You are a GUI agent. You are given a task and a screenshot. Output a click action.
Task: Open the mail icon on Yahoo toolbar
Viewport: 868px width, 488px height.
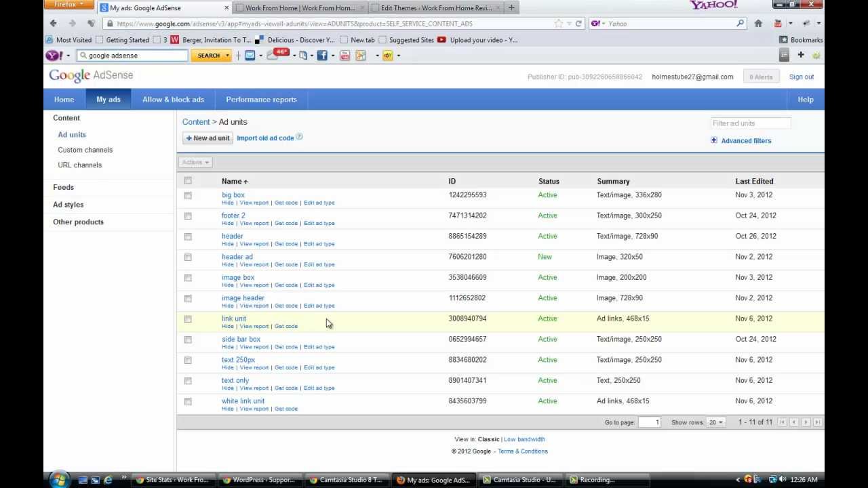click(x=250, y=56)
